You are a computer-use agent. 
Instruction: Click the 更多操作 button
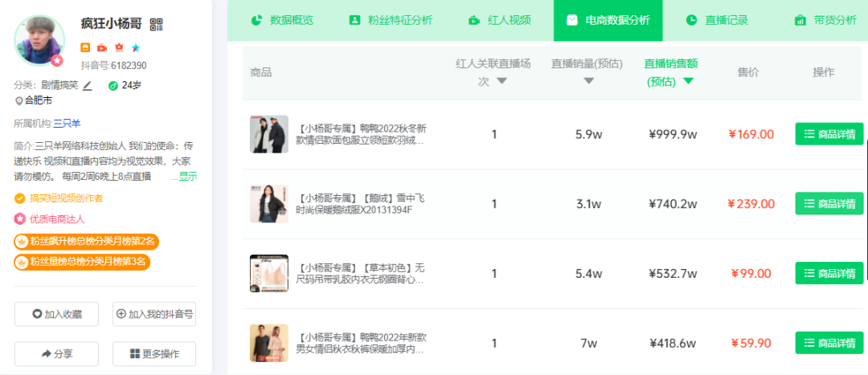pyautogui.click(x=154, y=353)
